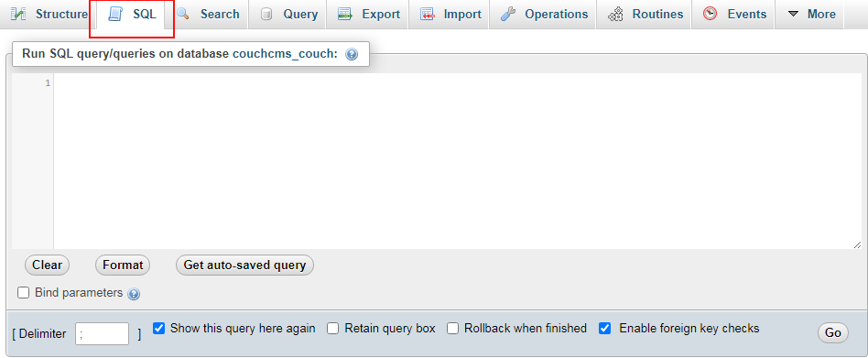Click the Import tab icon
The height and width of the screenshot is (358, 868).
[x=427, y=15]
